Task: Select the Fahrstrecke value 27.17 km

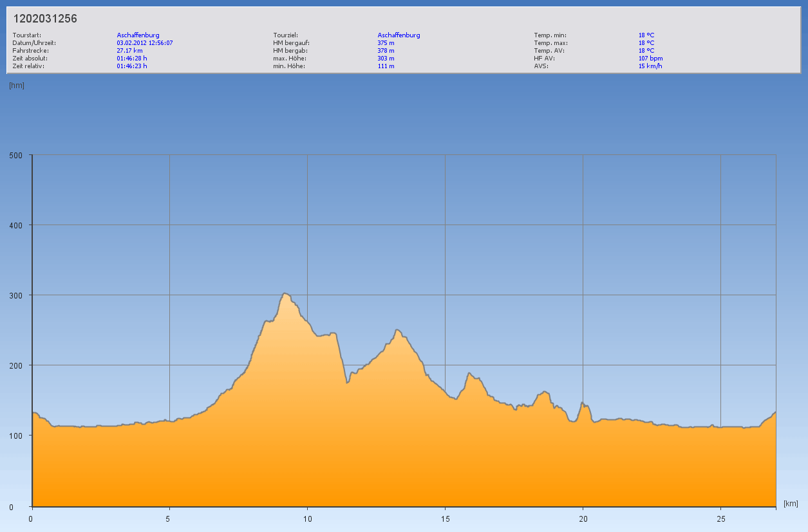Action: (x=129, y=50)
